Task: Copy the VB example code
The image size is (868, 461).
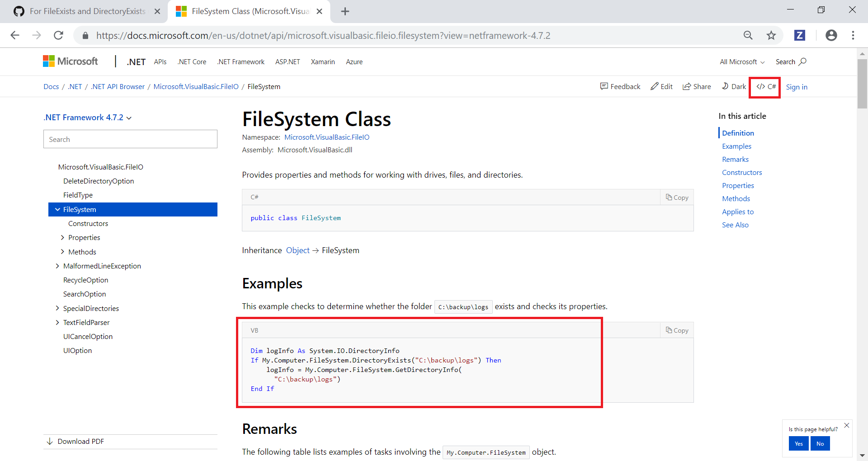Action: point(676,330)
